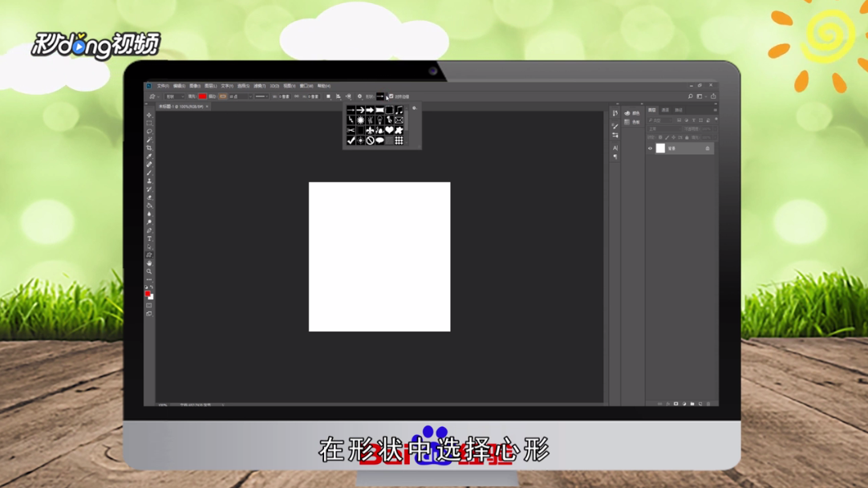Viewport: 868px width, 488px height.
Task: Select the Eyedropper tool
Action: click(x=149, y=157)
